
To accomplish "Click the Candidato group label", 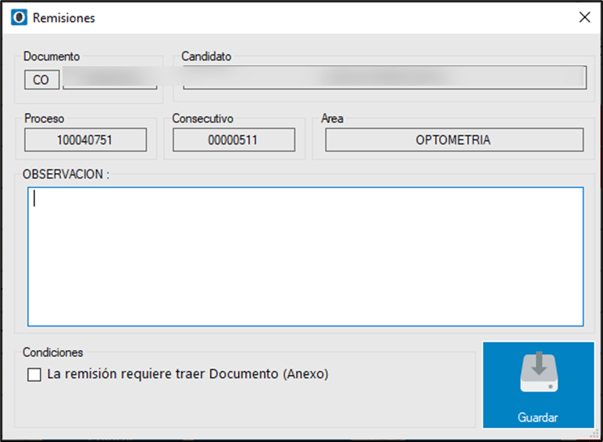I will pos(206,57).
